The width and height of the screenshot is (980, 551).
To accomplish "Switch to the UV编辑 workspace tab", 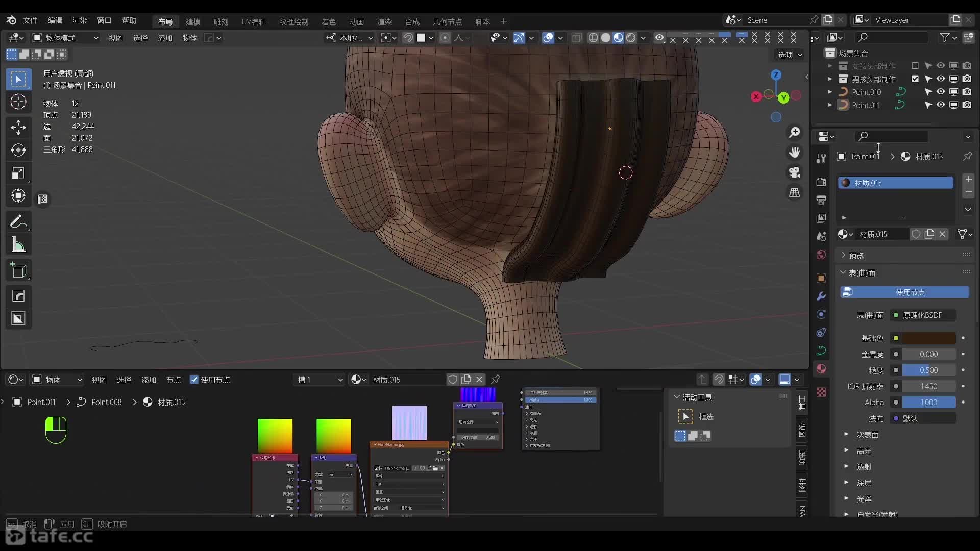I will (x=254, y=21).
